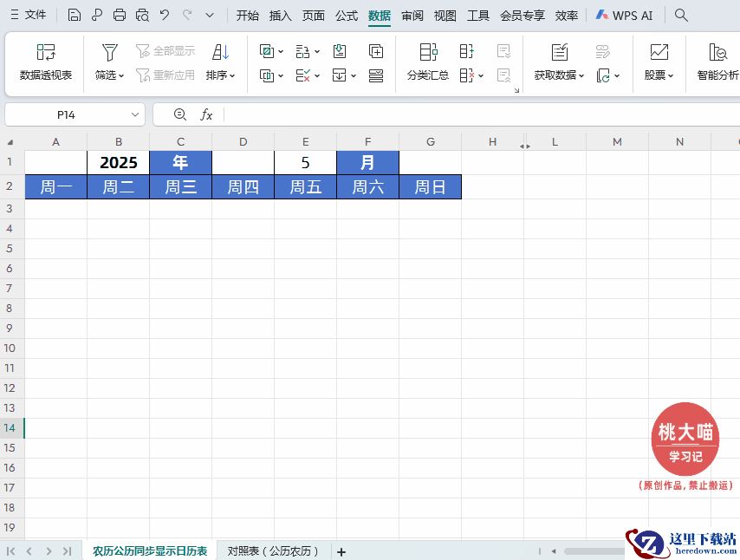
Task: Switch to the 页面 tab
Action: (314, 16)
